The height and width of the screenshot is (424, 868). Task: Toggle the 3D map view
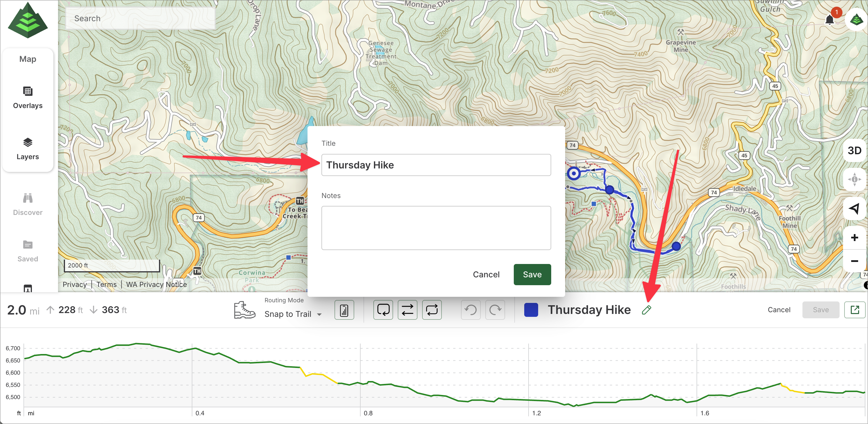pyautogui.click(x=854, y=150)
